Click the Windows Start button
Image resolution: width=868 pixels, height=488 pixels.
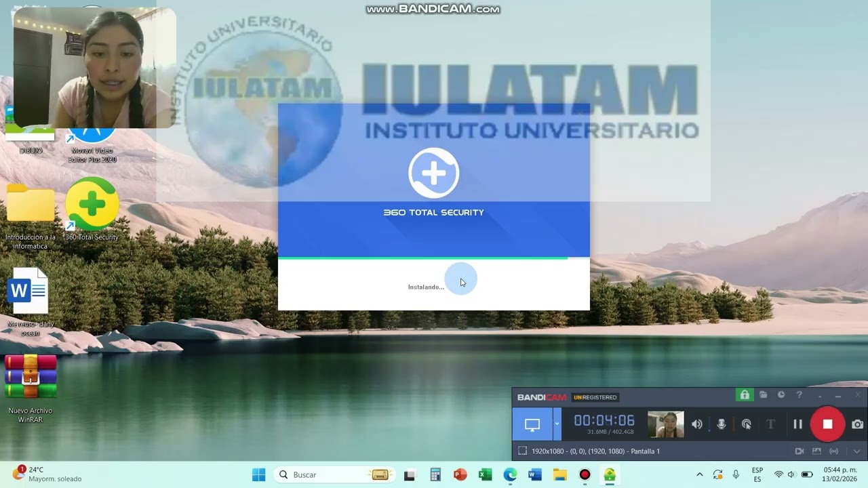(x=259, y=474)
